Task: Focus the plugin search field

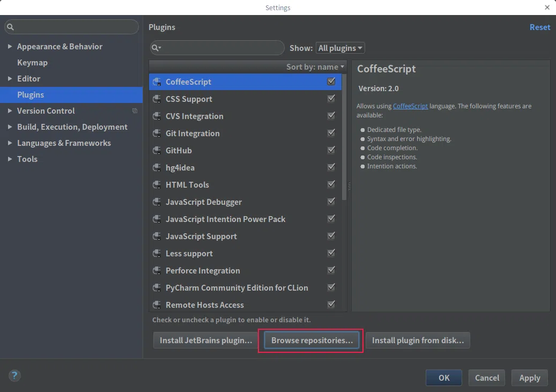Action: (217, 48)
